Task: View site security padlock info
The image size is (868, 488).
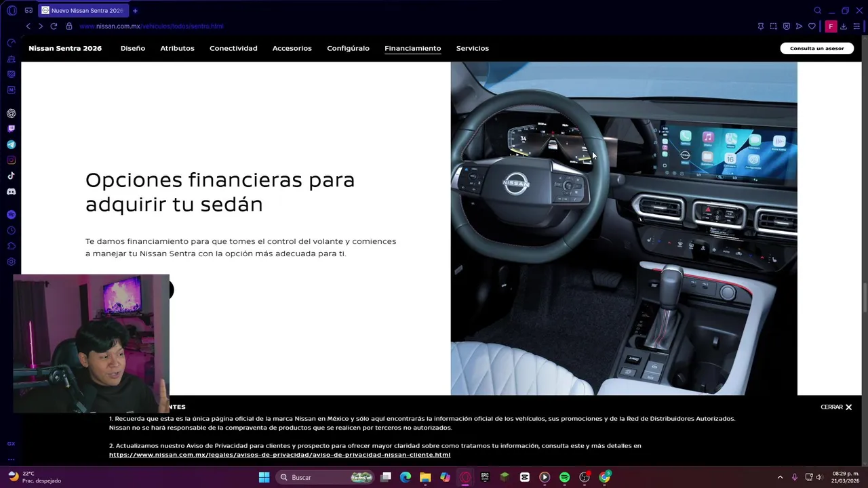Action: (68, 26)
